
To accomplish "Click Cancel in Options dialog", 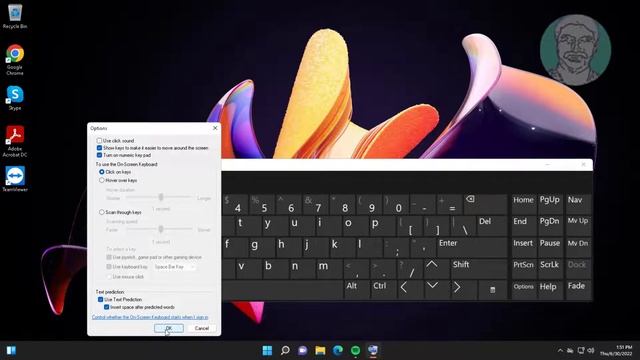I will point(202,328).
